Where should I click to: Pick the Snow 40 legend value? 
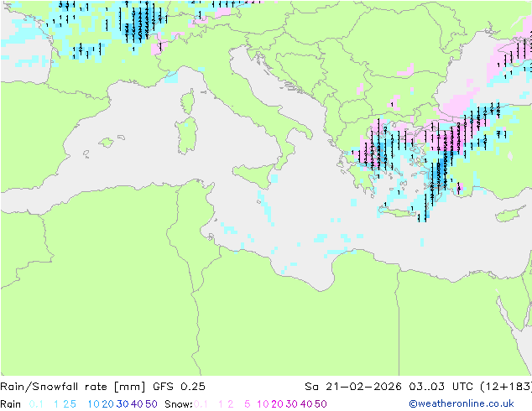click(x=306, y=404)
